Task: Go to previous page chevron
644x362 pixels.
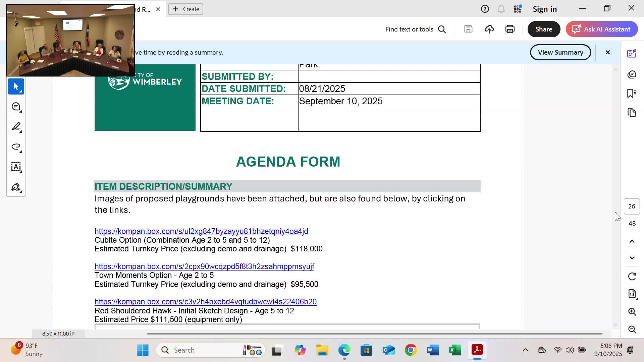Action: [x=632, y=241]
